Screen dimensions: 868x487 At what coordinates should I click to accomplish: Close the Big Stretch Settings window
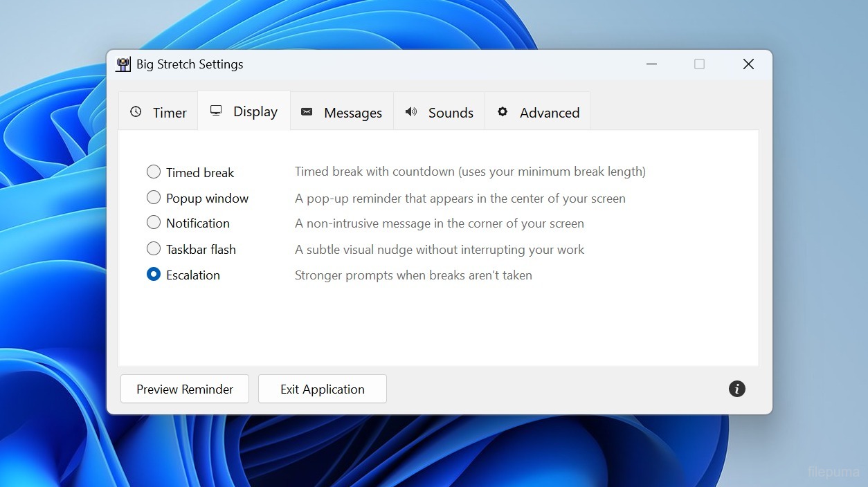748,64
